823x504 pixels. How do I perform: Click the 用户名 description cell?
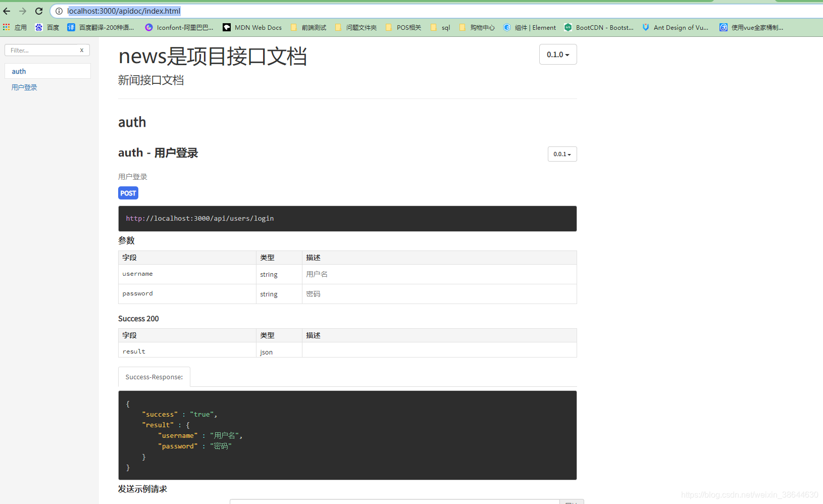[439, 274]
